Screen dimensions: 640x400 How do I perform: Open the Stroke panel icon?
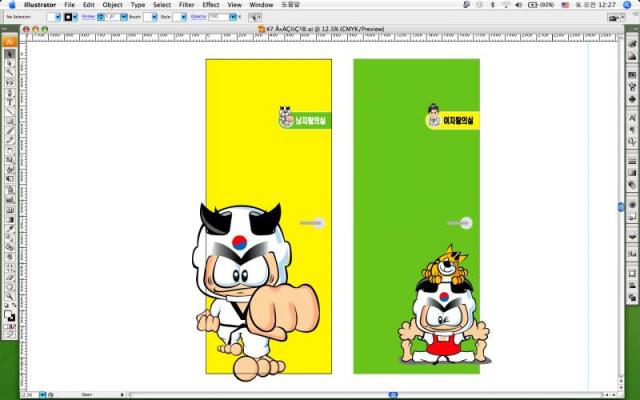point(632,161)
